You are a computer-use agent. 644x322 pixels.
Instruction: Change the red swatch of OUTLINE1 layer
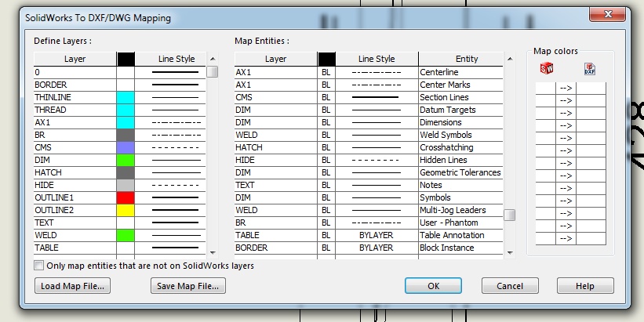(x=126, y=197)
